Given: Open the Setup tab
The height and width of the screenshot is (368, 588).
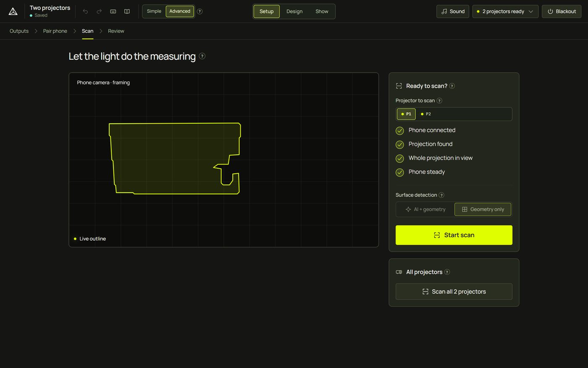Looking at the screenshot, I should pyautogui.click(x=267, y=11).
